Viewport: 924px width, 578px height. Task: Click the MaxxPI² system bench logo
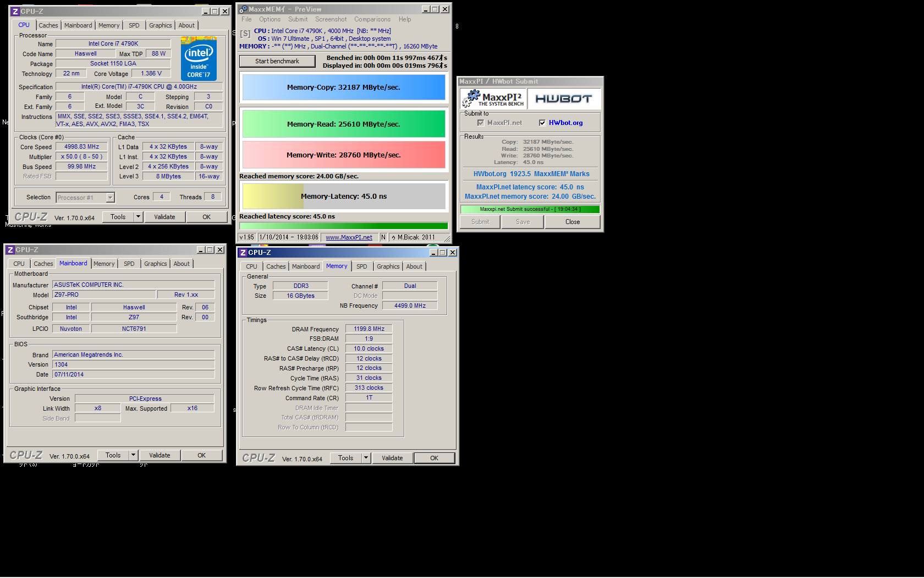click(x=493, y=99)
